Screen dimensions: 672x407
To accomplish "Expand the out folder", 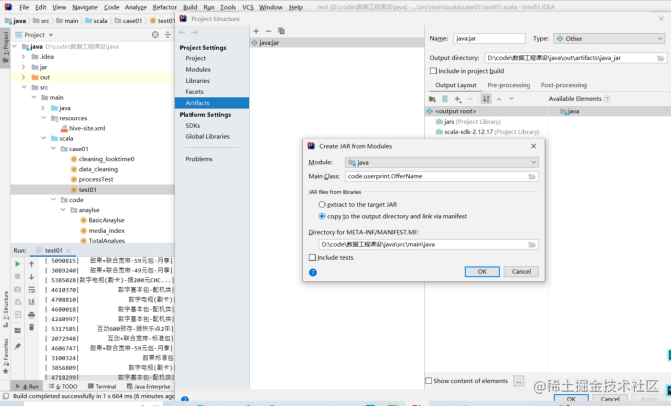I will (x=24, y=78).
